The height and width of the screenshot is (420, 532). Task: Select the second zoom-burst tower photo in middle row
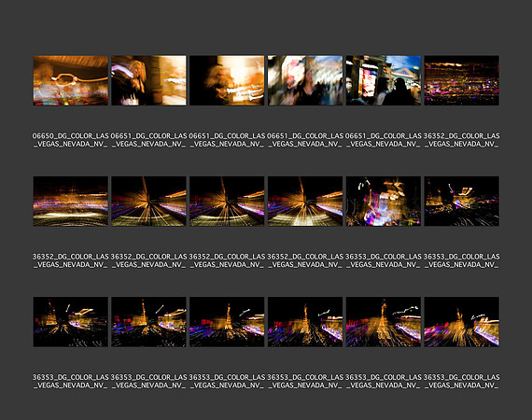point(227,202)
